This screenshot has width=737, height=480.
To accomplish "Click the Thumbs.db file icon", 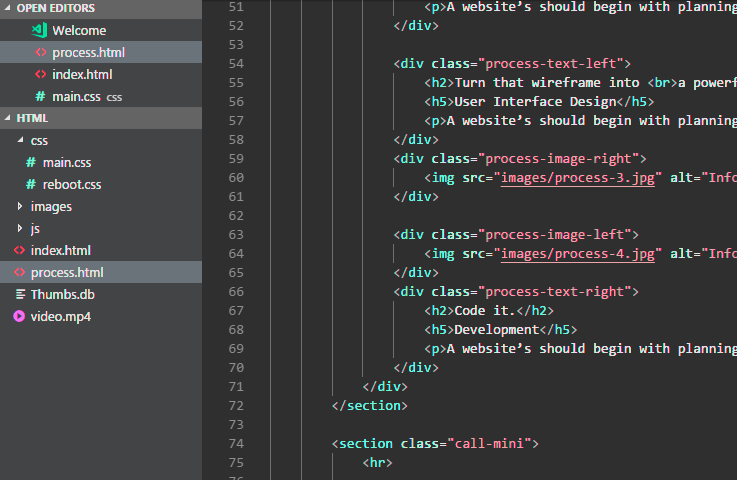I will [19, 294].
